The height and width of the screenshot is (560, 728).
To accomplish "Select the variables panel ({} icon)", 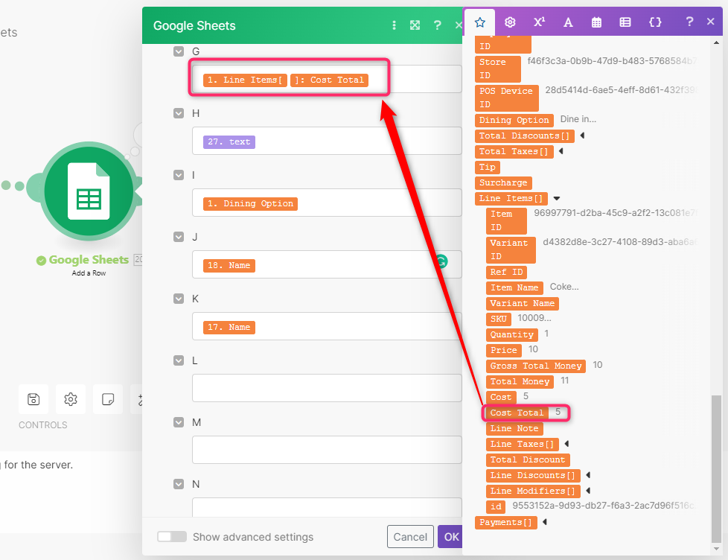I will (655, 22).
